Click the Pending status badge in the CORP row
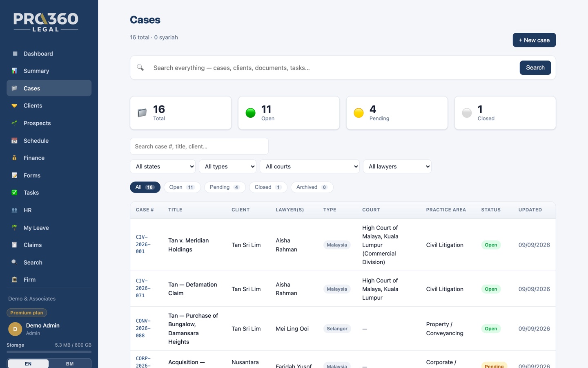Viewport: 588px width, 368px height. click(x=494, y=366)
